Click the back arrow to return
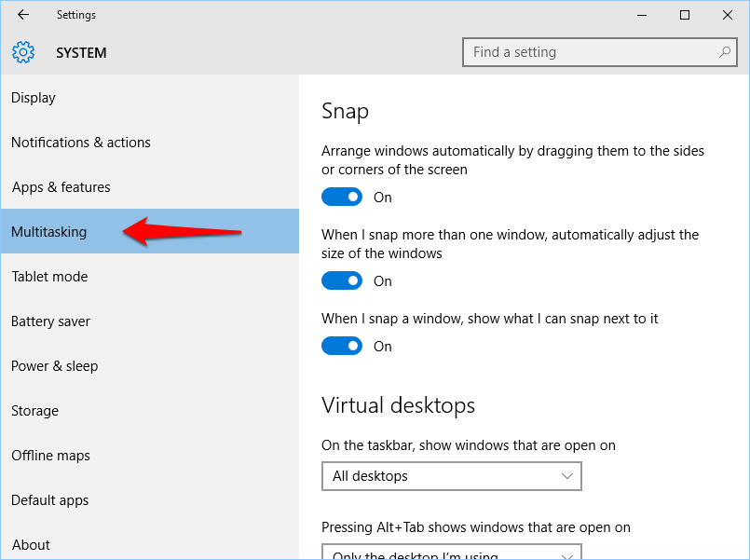 (22, 15)
